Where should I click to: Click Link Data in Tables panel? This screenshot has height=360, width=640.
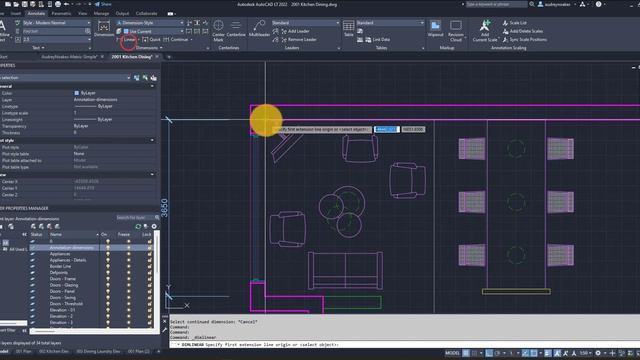(x=377, y=40)
